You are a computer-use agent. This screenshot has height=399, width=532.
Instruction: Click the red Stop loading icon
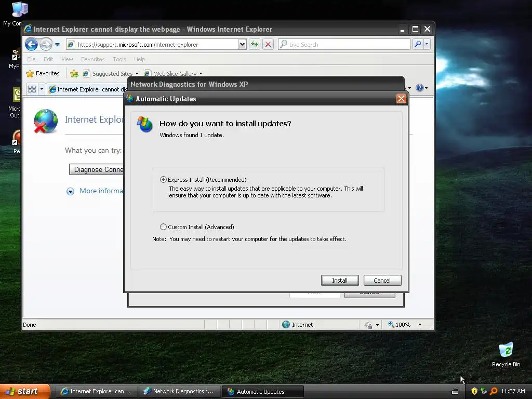pos(268,44)
